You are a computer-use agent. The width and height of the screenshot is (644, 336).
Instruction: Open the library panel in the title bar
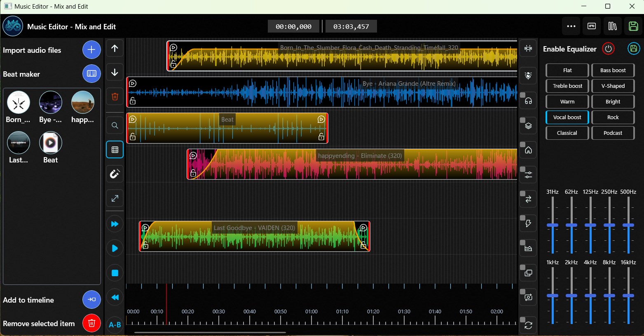[x=613, y=26]
